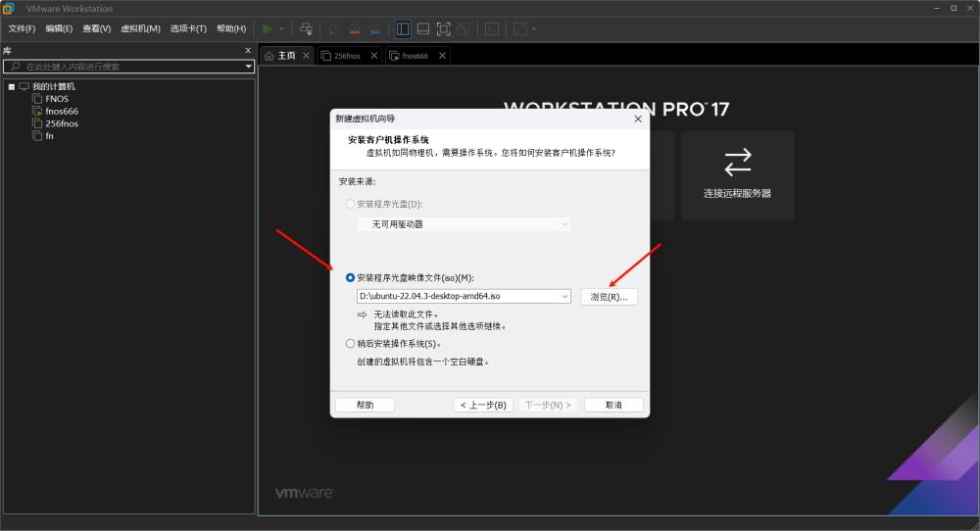This screenshot has height=531, width=980.
Task: Close the fnos666 tab
Action: (x=442, y=56)
